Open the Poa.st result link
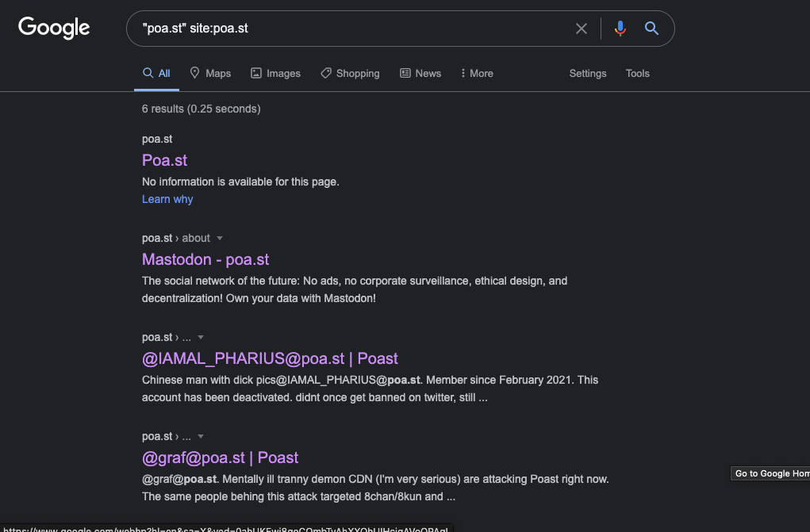This screenshot has width=810, height=532. [164, 160]
